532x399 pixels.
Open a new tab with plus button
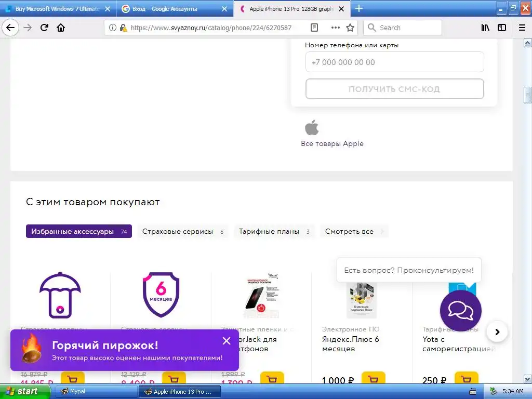358,8
